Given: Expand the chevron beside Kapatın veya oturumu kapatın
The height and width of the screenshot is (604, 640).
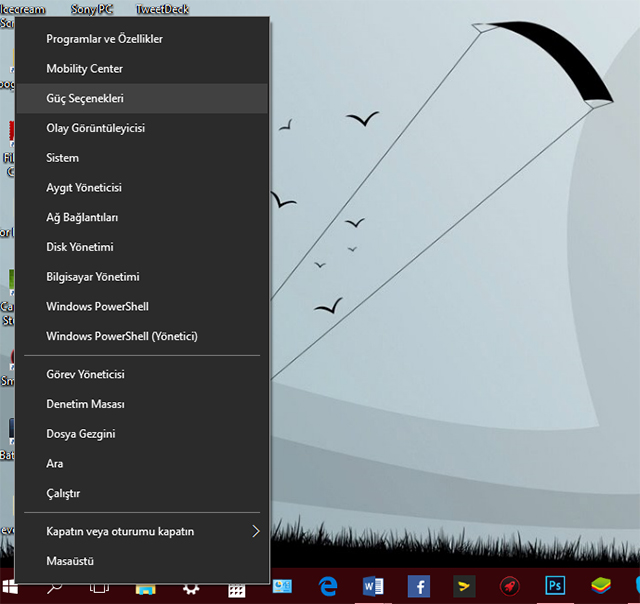Looking at the screenshot, I should tap(256, 531).
